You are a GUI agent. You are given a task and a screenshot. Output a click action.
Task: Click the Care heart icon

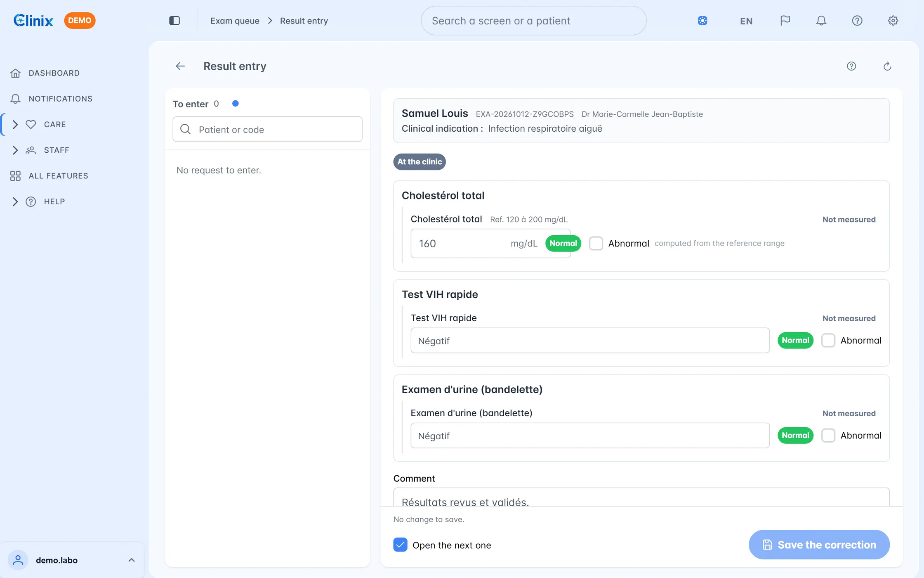click(x=31, y=124)
